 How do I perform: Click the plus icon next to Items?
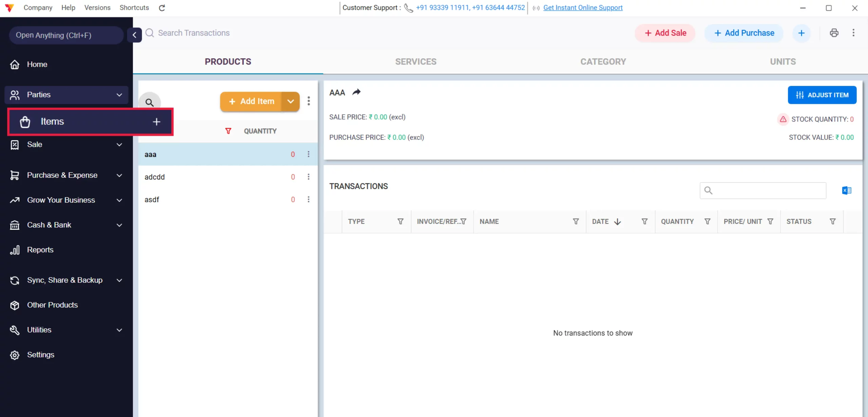point(156,122)
